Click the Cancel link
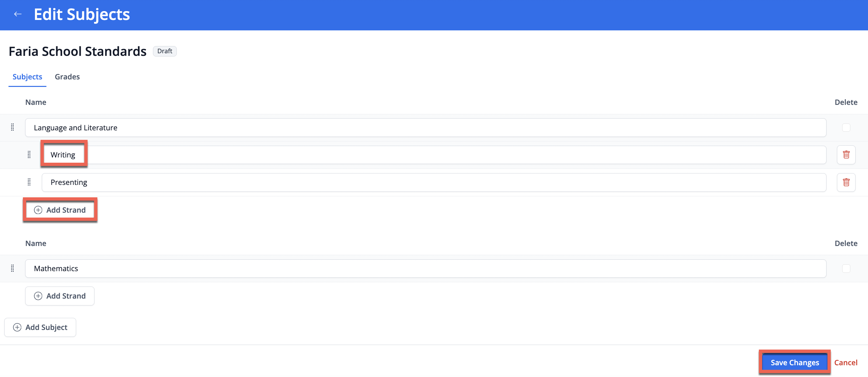Screen dimensions: 868x377 pyautogui.click(x=845, y=363)
